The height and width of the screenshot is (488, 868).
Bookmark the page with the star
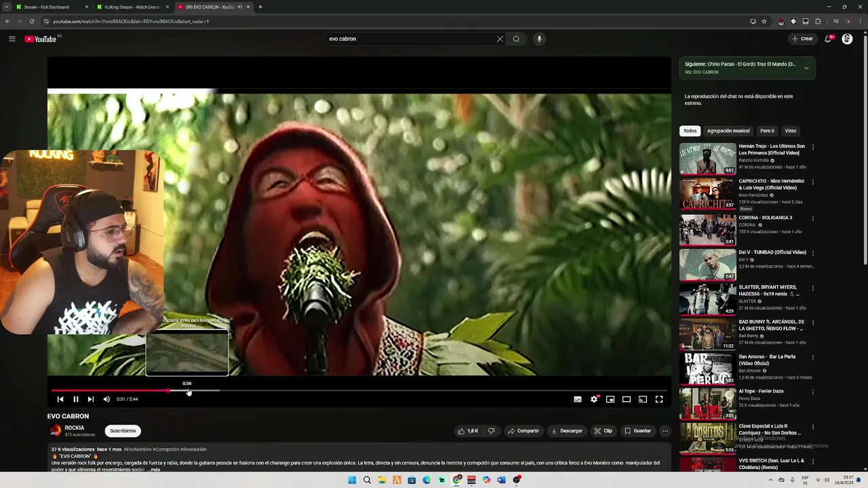764,21
